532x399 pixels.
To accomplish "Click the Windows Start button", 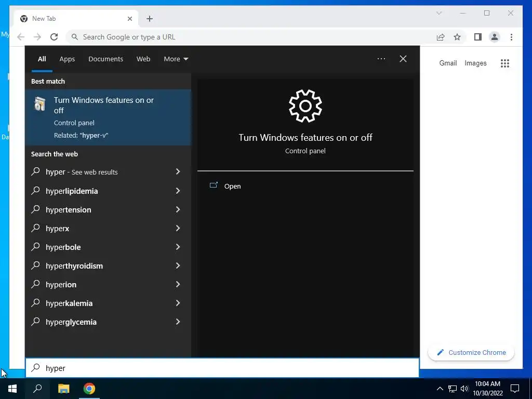I will (x=12, y=389).
